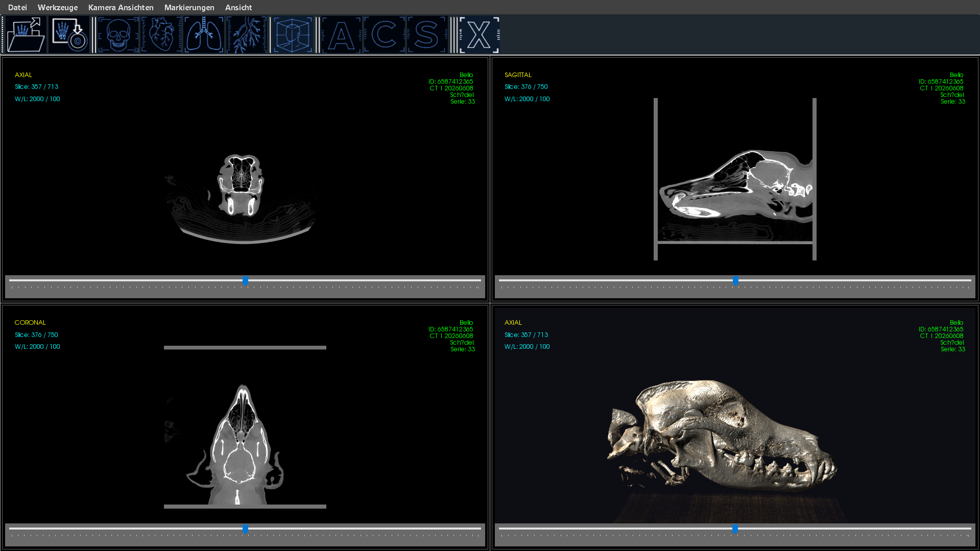
Task: Click the A axial view icon
Action: [341, 35]
